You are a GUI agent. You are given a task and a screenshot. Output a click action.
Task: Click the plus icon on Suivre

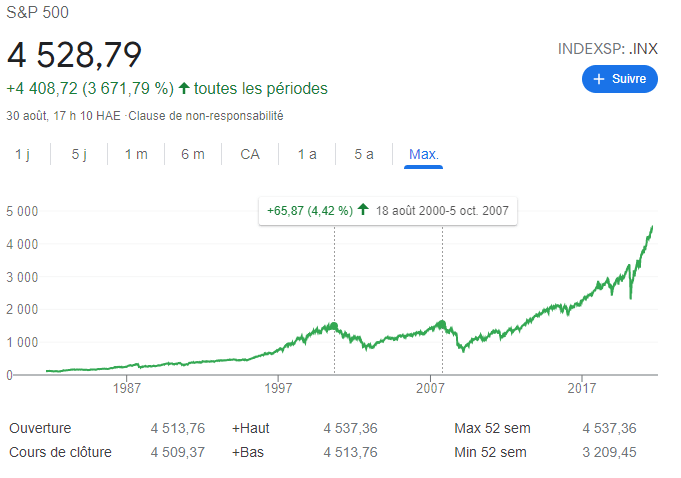(599, 78)
